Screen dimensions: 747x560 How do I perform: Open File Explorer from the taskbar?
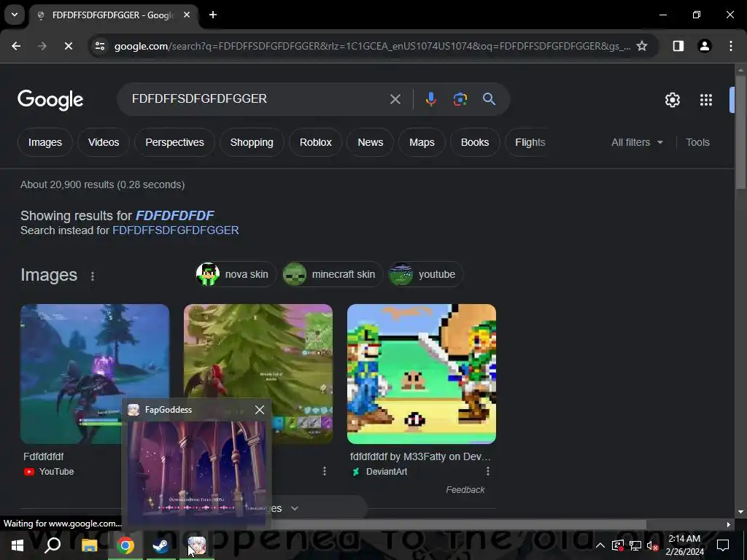(x=89, y=545)
